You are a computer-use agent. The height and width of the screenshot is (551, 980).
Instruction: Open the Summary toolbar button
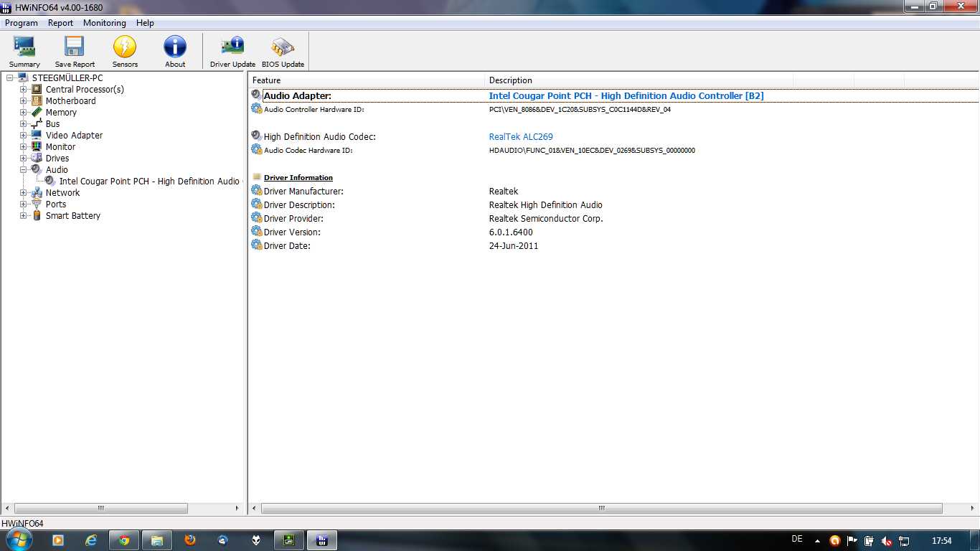coord(24,52)
